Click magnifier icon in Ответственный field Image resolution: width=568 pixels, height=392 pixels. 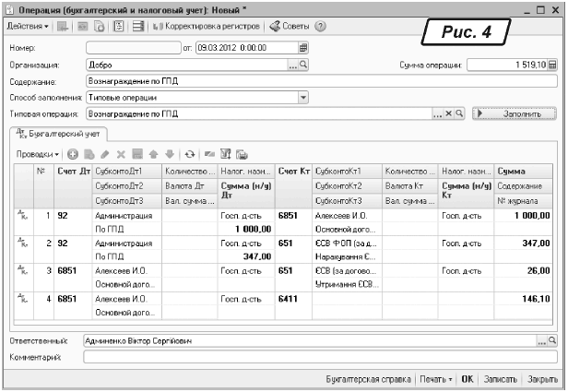pyautogui.click(x=553, y=340)
